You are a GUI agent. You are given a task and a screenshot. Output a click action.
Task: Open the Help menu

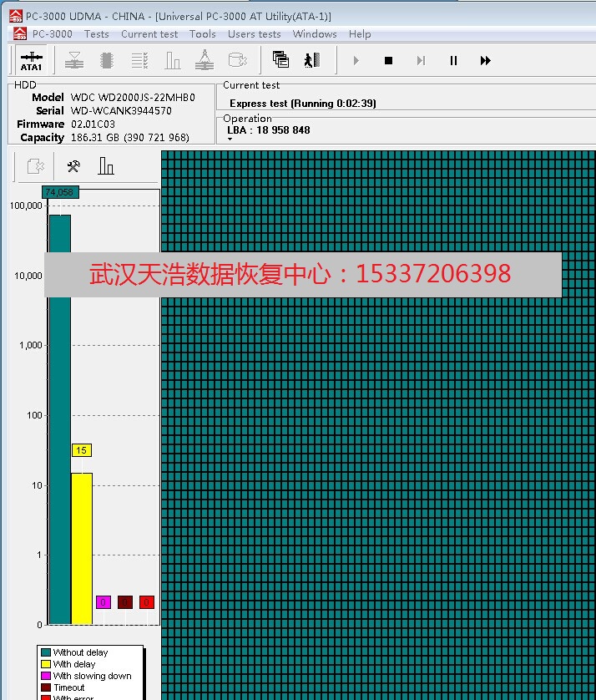(x=360, y=34)
